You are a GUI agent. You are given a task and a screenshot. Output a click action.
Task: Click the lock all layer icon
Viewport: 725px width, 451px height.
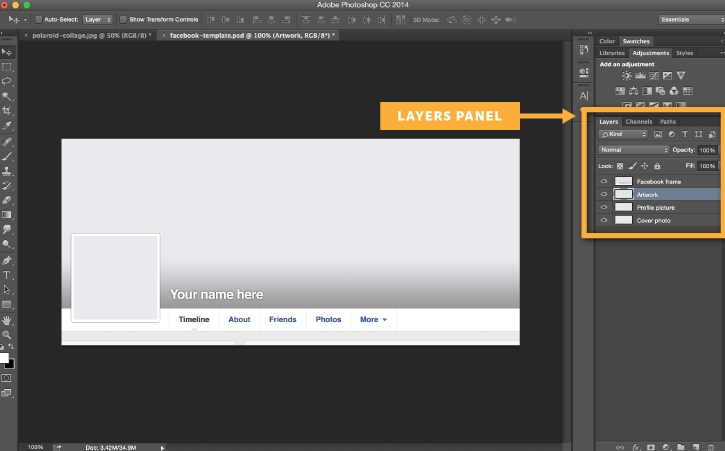click(x=655, y=166)
